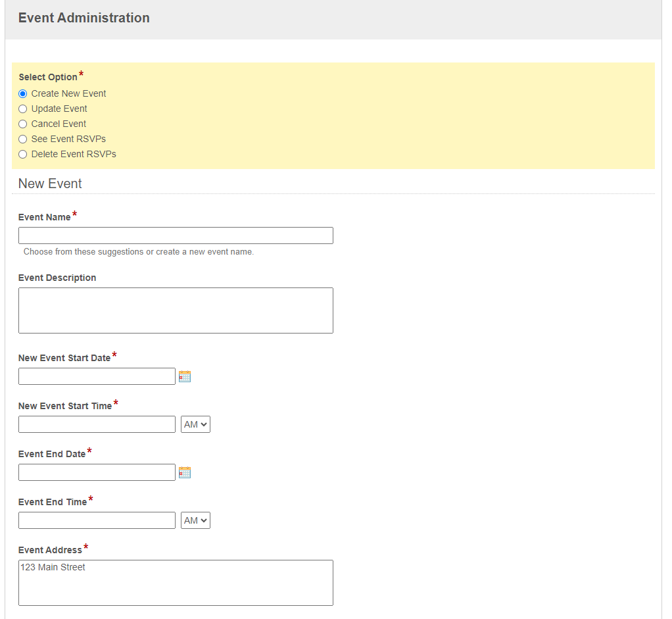Open the Event End Date calendar picker
The image size is (672, 619).
point(185,472)
